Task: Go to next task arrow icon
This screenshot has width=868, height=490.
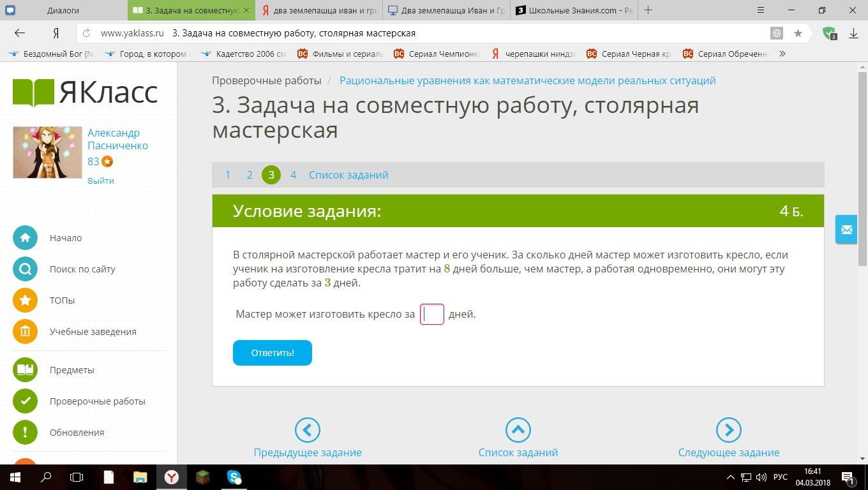Action: [x=728, y=430]
